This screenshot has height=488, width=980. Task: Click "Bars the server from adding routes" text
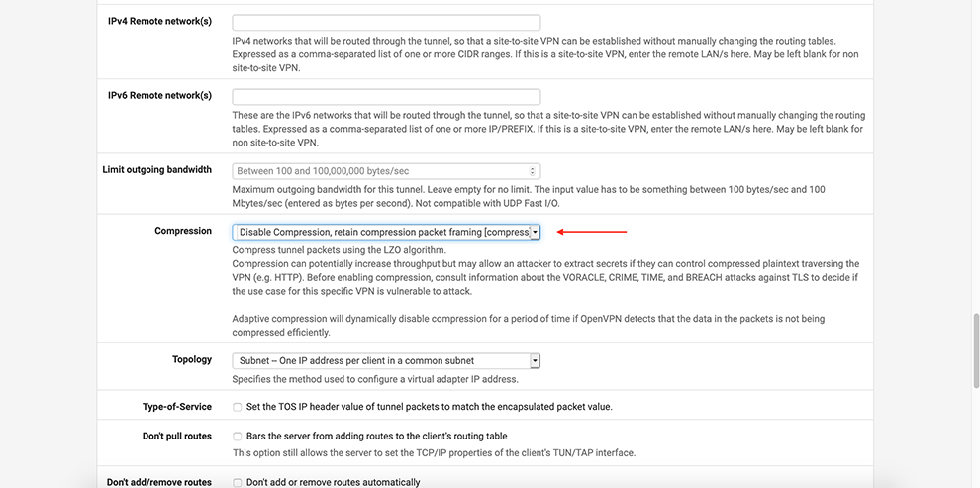(x=376, y=437)
